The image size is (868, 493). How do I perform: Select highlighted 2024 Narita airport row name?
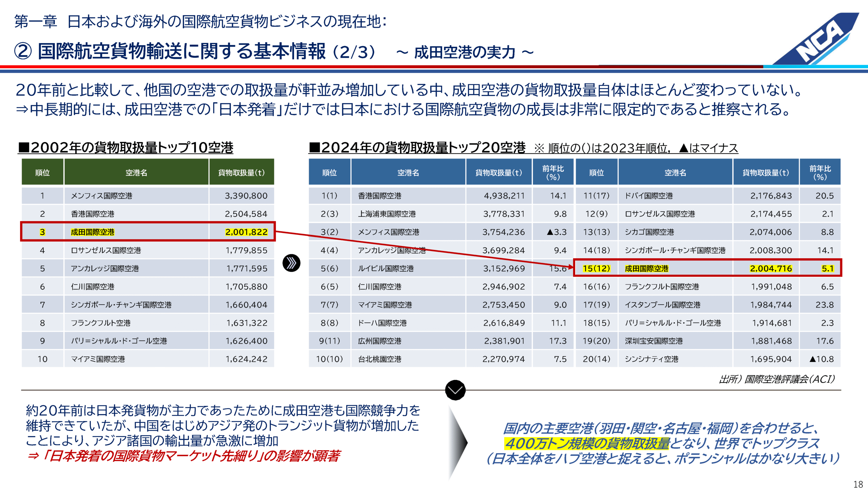coord(646,269)
